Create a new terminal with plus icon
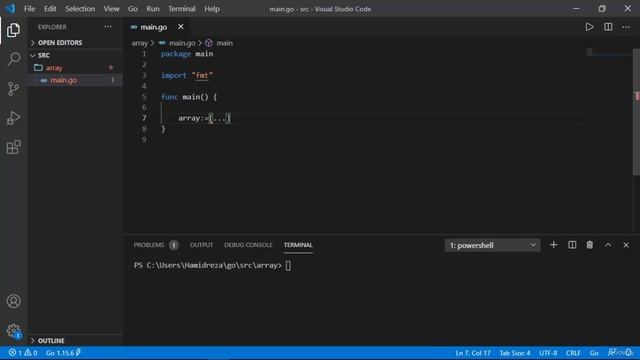Image resolution: width=640 pixels, height=360 pixels. [x=553, y=245]
